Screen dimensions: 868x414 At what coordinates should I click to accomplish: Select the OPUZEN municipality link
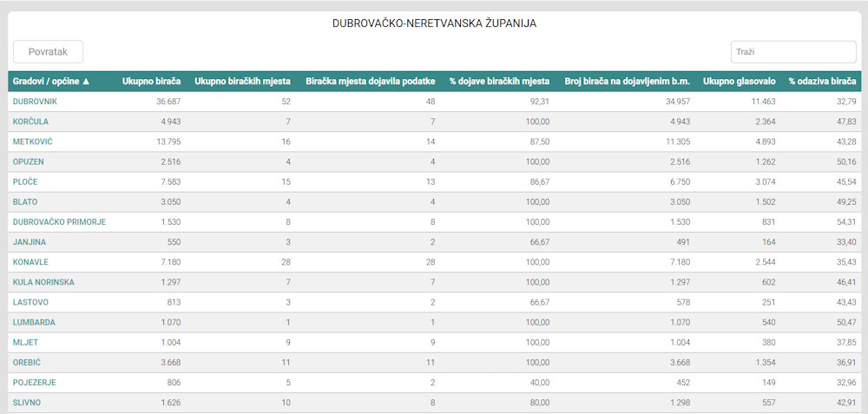29,162
